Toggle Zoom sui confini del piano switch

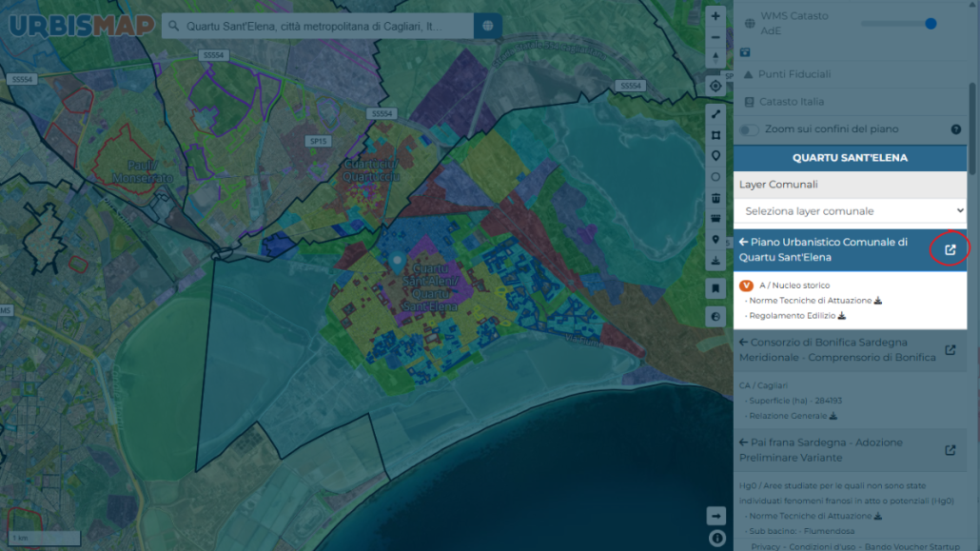coord(749,130)
